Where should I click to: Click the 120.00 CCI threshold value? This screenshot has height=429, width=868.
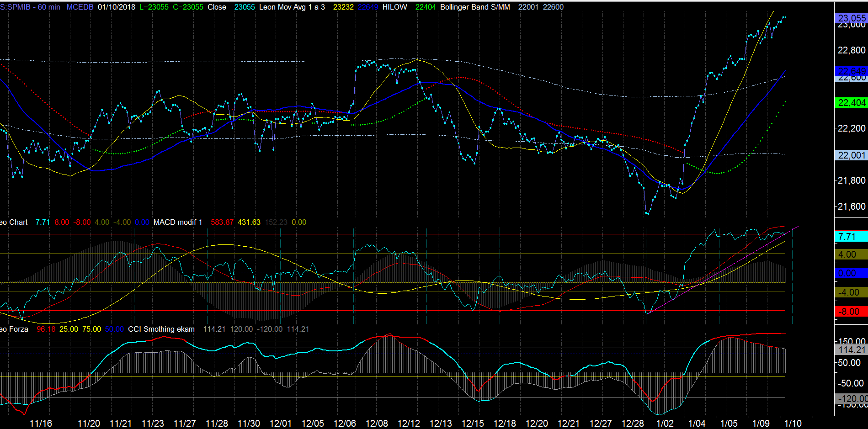(x=241, y=329)
